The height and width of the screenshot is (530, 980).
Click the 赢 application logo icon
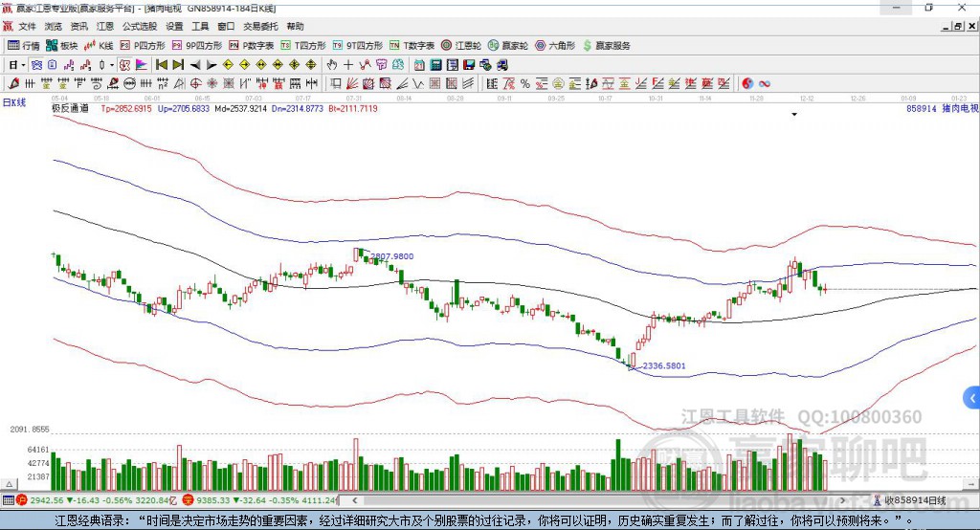[x=8, y=8]
